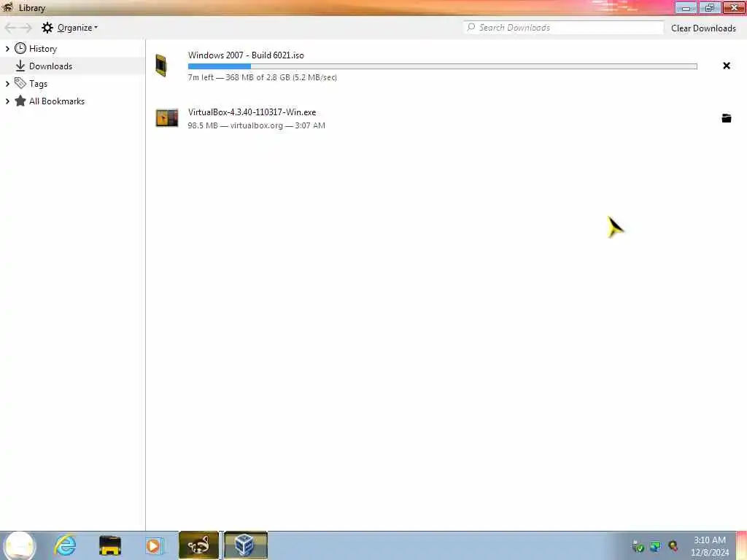Click the Clear Downloads button
Viewport: 747px width, 560px height.
point(703,28)
